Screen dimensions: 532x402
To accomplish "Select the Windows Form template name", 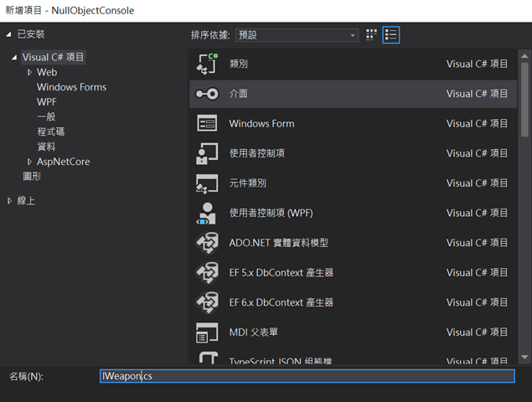I will pyautogui.click(x=261, y=123).
